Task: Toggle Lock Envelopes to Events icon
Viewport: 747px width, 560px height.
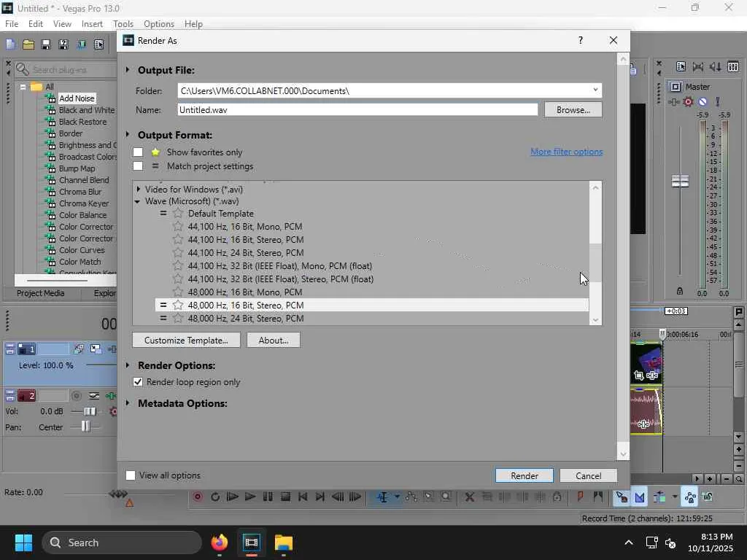Action: [x=690, y=497]
